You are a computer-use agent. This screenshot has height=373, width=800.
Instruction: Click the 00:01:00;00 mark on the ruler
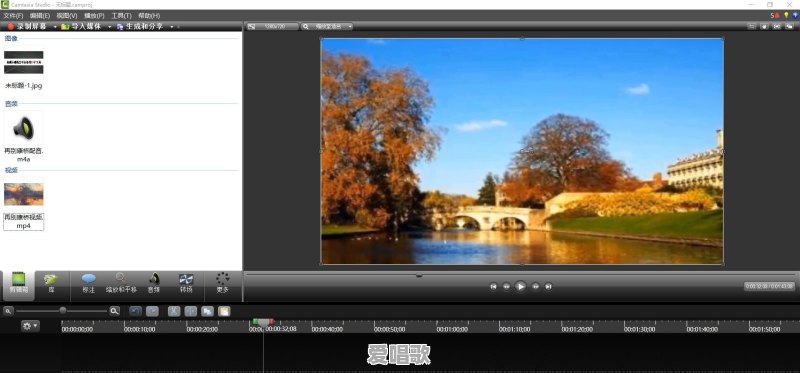click(452, 330)
